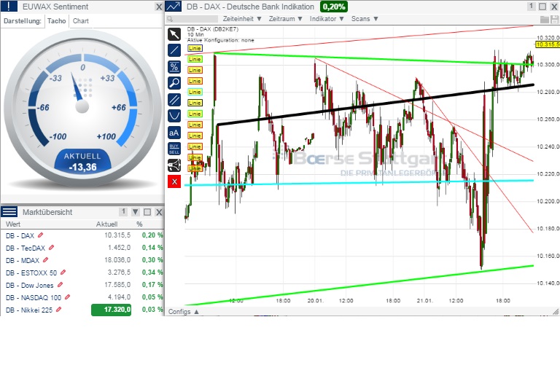Open the Marktübersicht triangle dropdown
This screenshot has width=560, height=392.
click(x=136, y=212)
